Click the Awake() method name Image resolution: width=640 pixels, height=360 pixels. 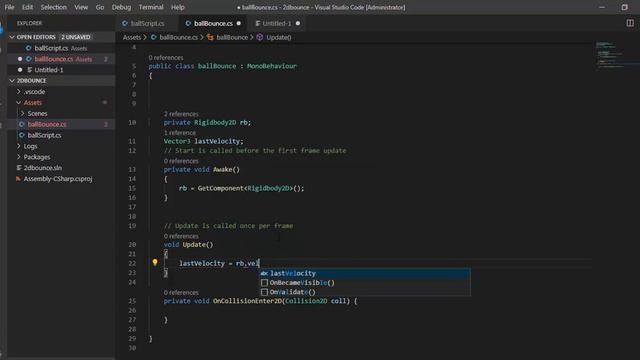point(227,169)
